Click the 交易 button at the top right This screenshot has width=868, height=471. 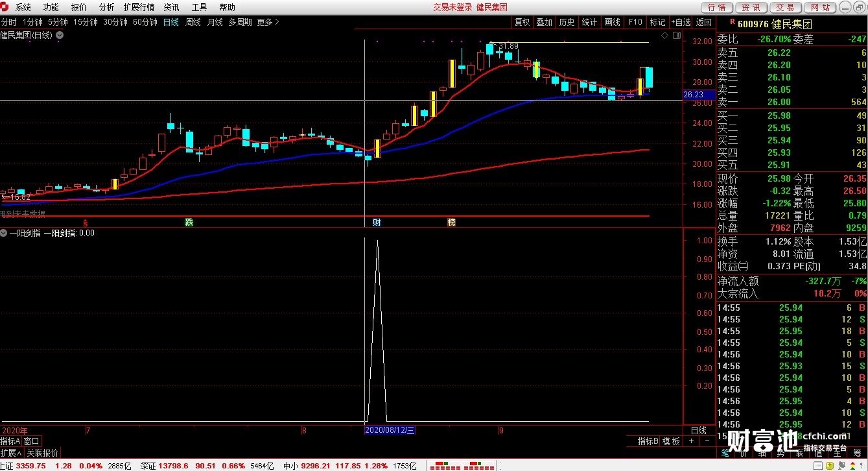pos(785,7)
